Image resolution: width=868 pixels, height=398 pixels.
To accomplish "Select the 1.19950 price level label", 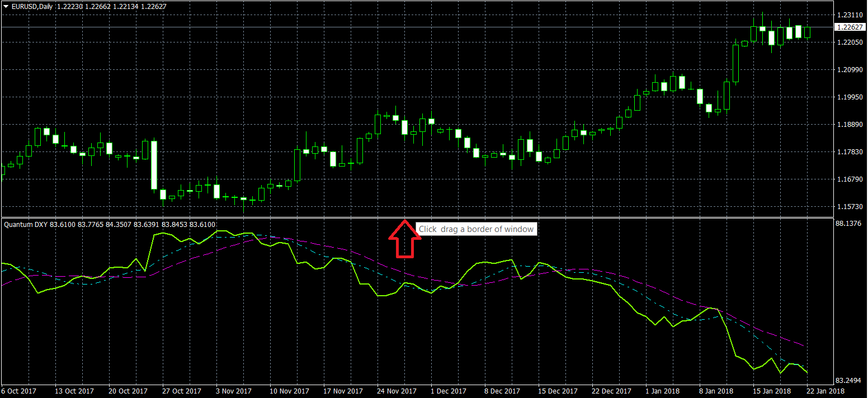I will tap(848, 97).
